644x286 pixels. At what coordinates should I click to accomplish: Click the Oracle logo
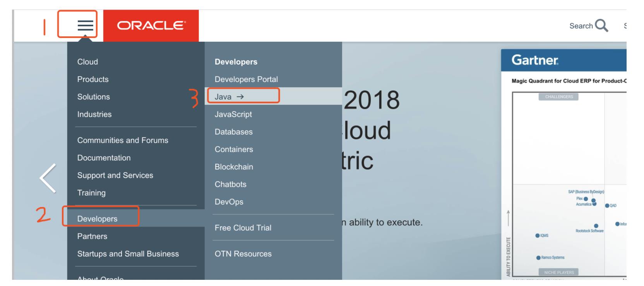151,26
